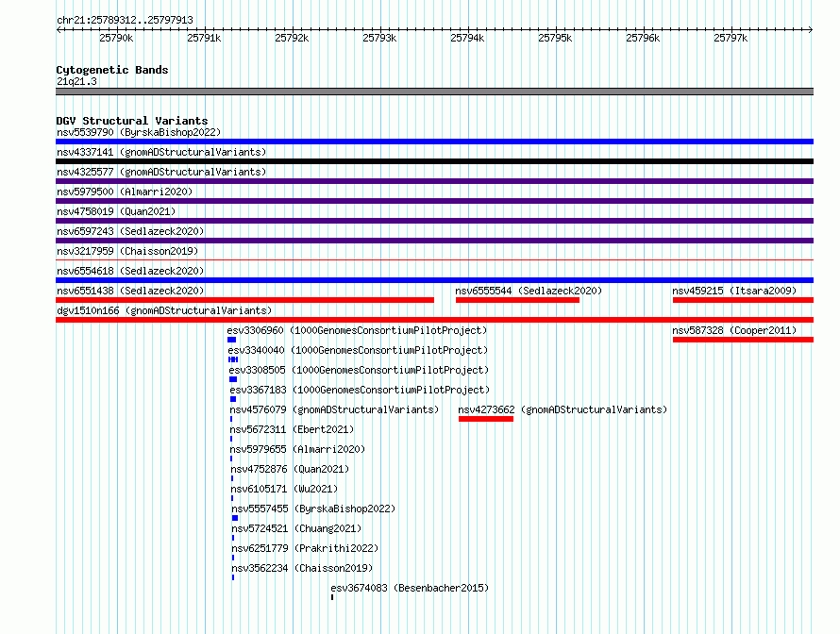Click the blue esv3308505 variant glyph
The image size is (840, 634).
pyautogui.click(x=233, y=379)
